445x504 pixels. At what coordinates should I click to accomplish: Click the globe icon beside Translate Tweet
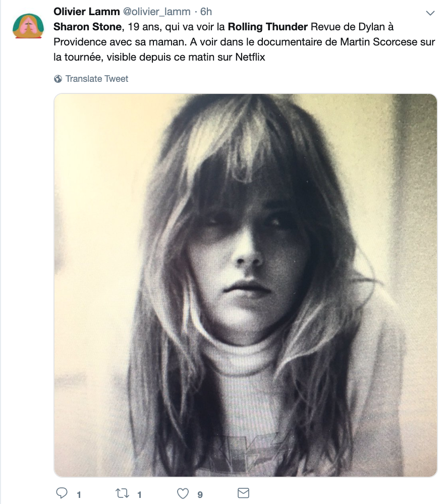pos(58,79)
